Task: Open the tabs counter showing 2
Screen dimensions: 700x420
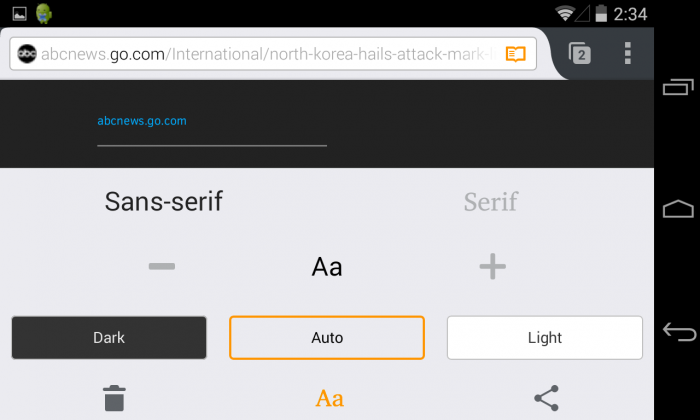Action: [579, 54]
